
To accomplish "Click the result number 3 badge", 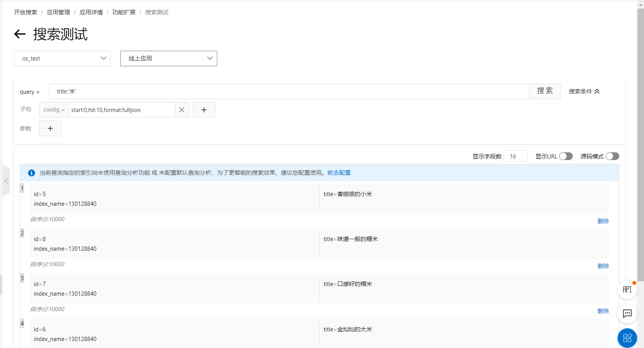I will pos(22,278).
